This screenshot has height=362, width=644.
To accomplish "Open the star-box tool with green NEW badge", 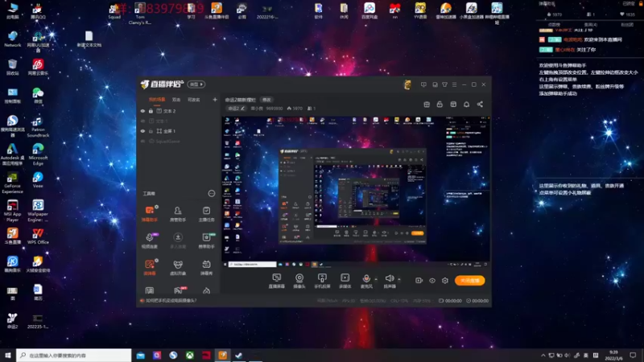I will pyautogui.click(x=206, y=241).
